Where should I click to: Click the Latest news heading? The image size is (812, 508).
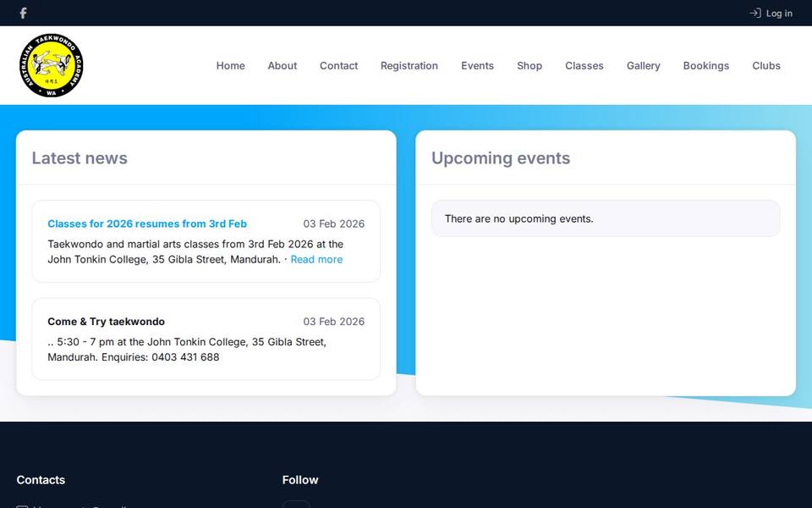[x=80, y=158]
